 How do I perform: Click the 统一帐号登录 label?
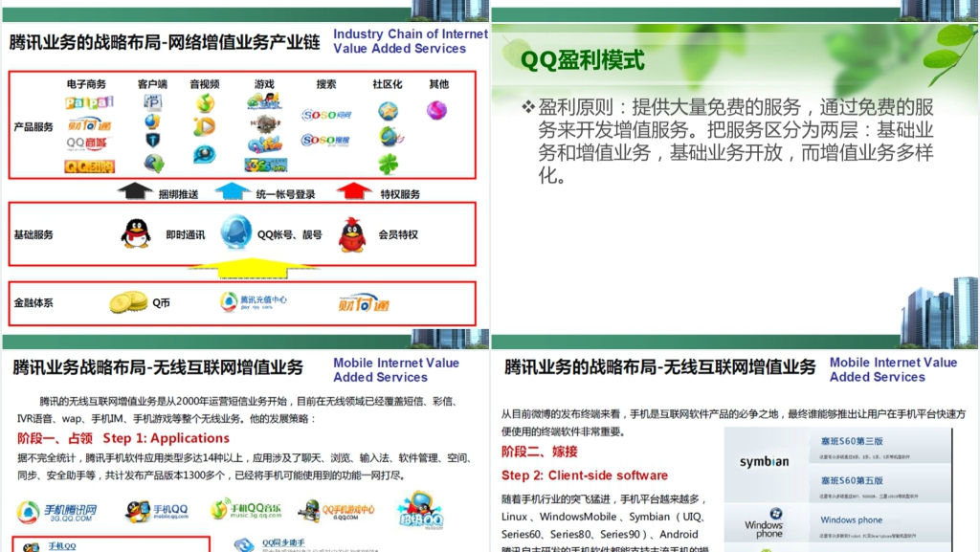(x=285, y=194)
